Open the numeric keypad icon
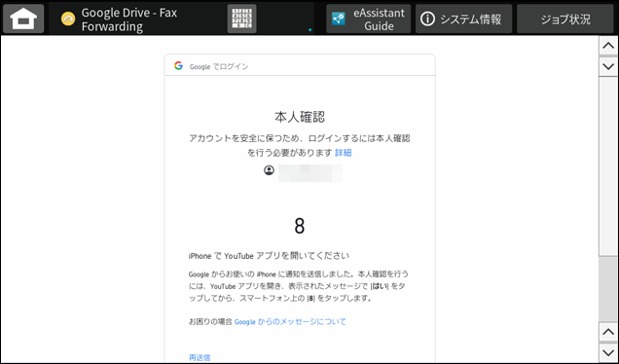Image resolution: width=619 pixels, height=364 pixels. click(x=241, y=18)
